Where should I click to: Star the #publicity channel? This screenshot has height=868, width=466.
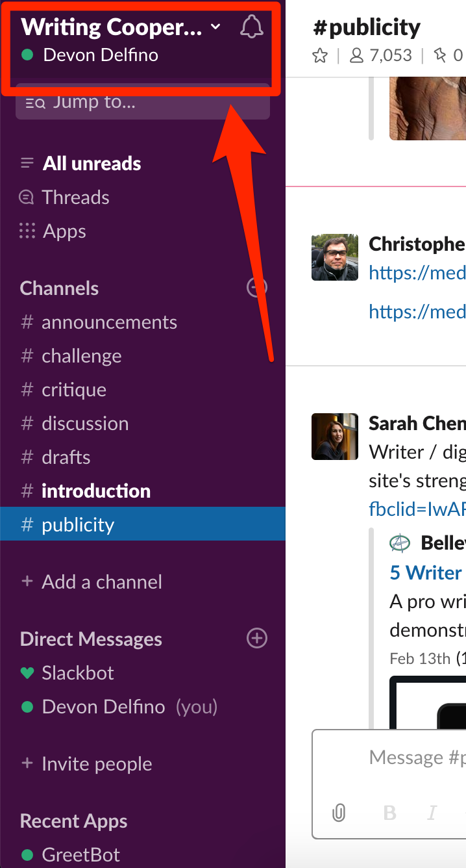tap(319, 55)
